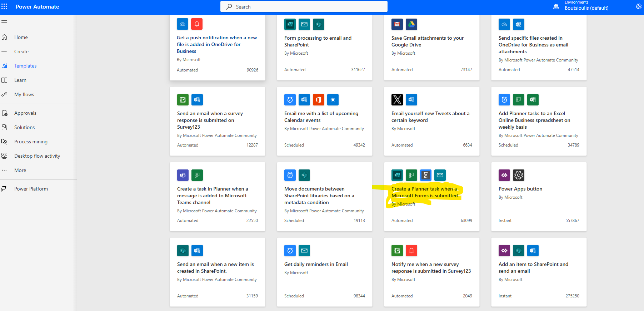Select Create in the navigation
The width and height of the screenshot is (644, 311).
coord(21,51)
